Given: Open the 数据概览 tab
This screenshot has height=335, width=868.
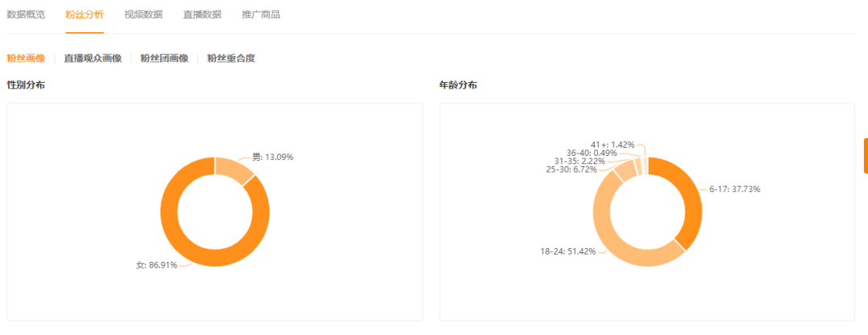Looking at the screenshot, I should coord(26,14).
